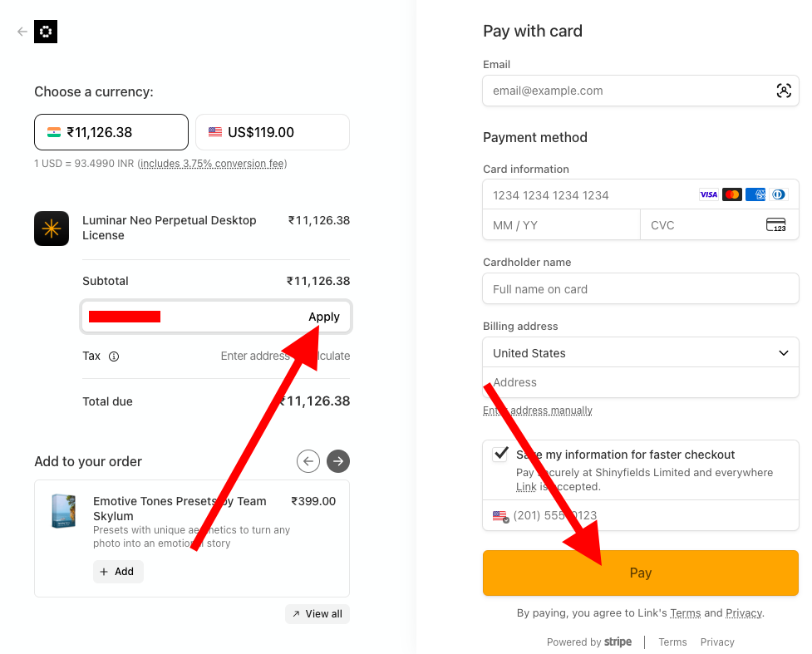Click the orange Pay button
The width and height of the screenshot is (812, 654).
click(x=640, y=573)
